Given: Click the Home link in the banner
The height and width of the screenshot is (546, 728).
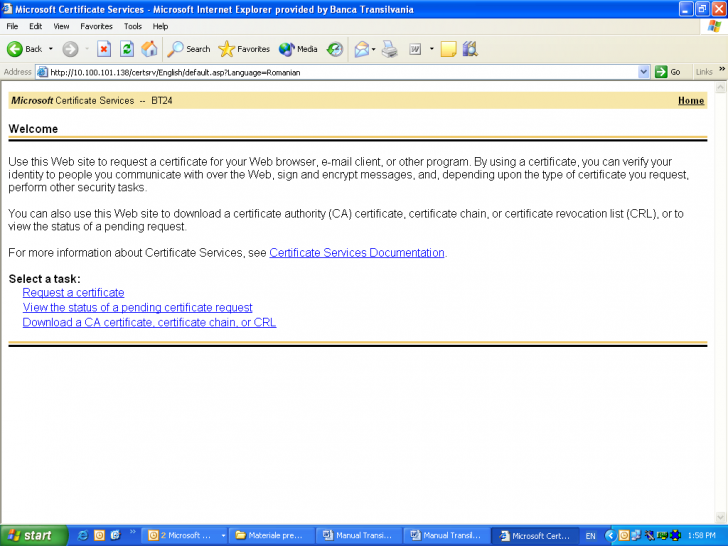Looking at the screenshot, I should (x=691, y=101).
